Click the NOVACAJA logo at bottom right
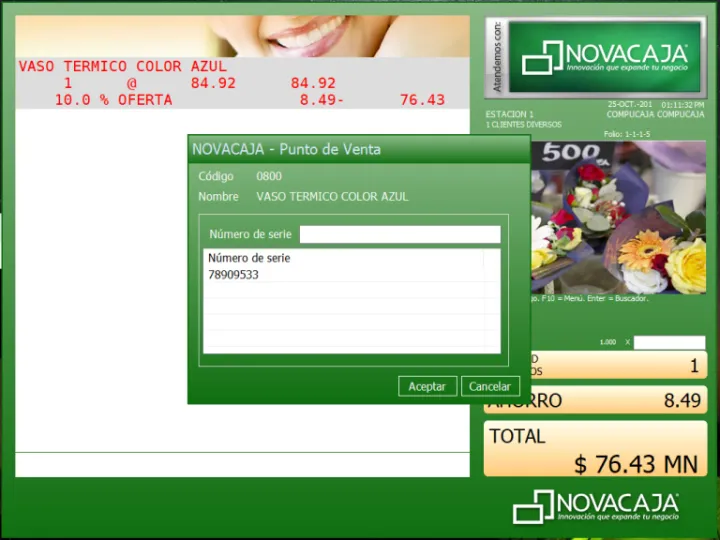 point(596,506)
